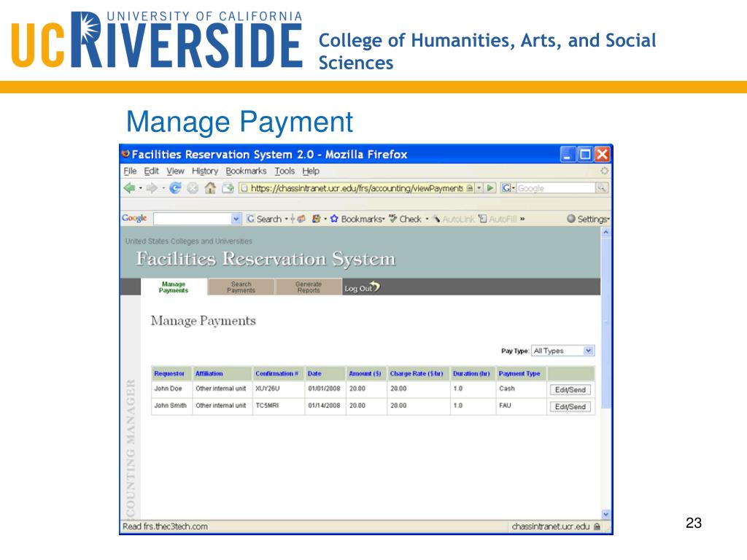Expand the Google toolbar overflow chevron

pyautogui.click(x=522, y=219)
